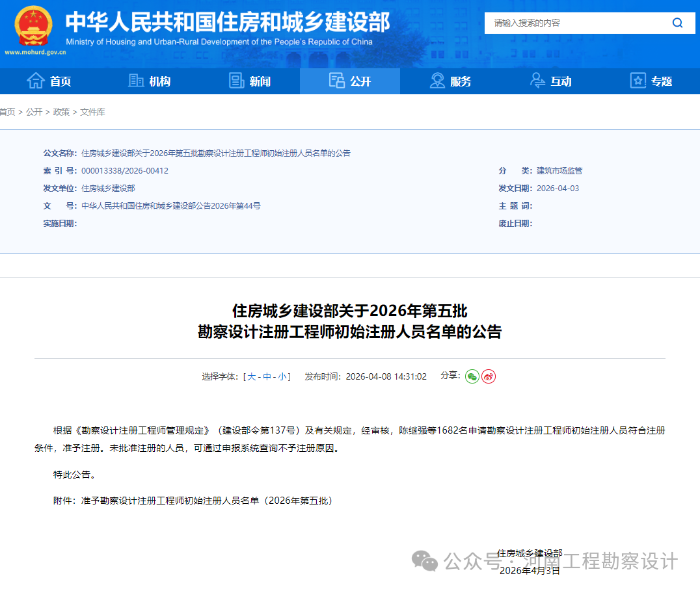Click the person icon beside 服务
This screenshot has width=700, height=589.
click(437, 81)
